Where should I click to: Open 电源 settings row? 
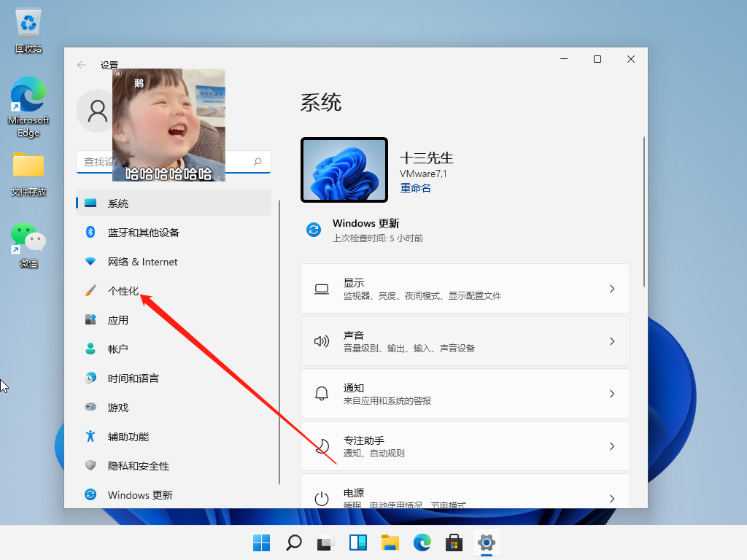465,494
